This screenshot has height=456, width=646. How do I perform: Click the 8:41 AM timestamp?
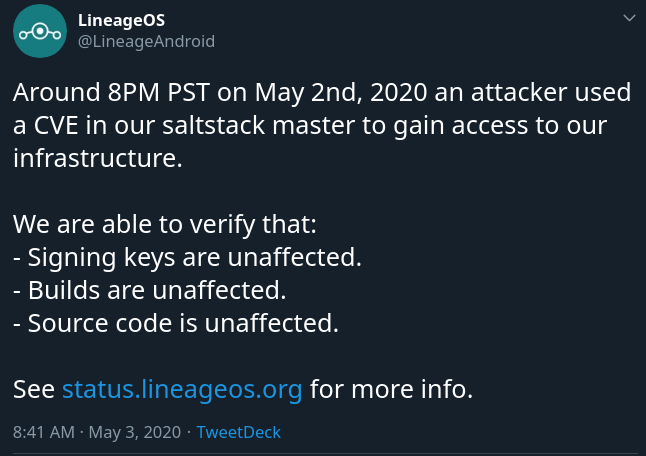(x=44, y=433)
